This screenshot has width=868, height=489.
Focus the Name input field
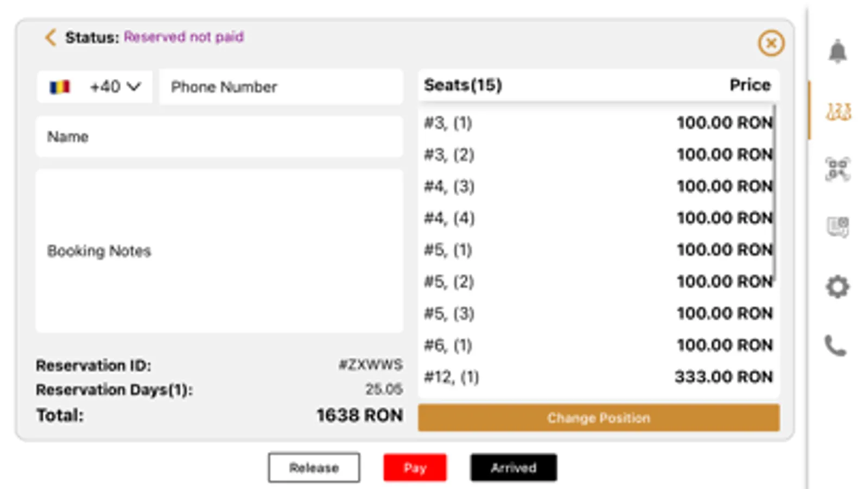[219, 137]
